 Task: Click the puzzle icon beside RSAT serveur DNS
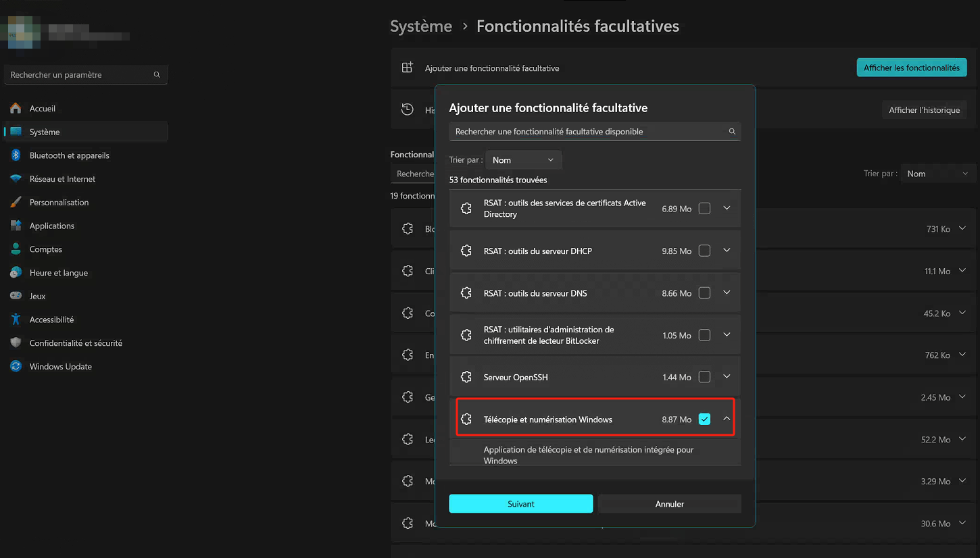(466, 293)
